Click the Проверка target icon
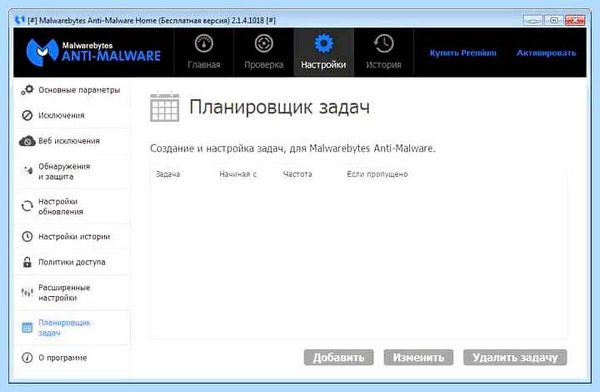Viewport: 600px width, 392px height. 264,44
